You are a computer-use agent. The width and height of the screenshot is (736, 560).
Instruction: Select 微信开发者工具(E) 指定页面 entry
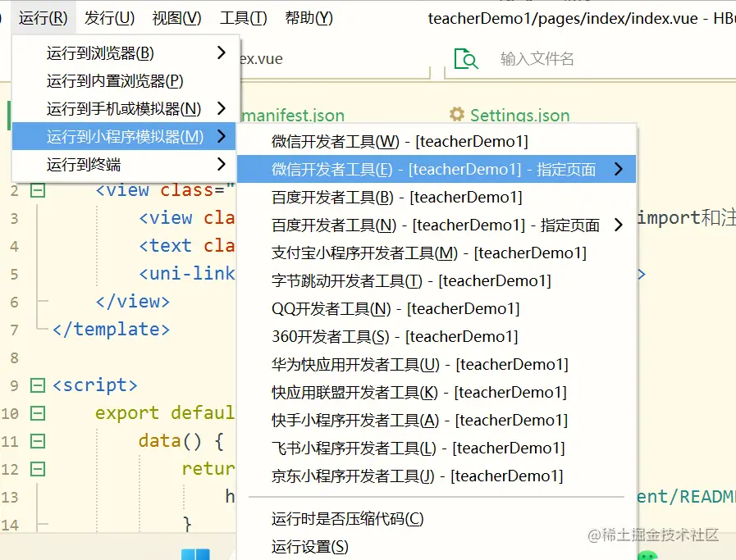coord(437,169)
